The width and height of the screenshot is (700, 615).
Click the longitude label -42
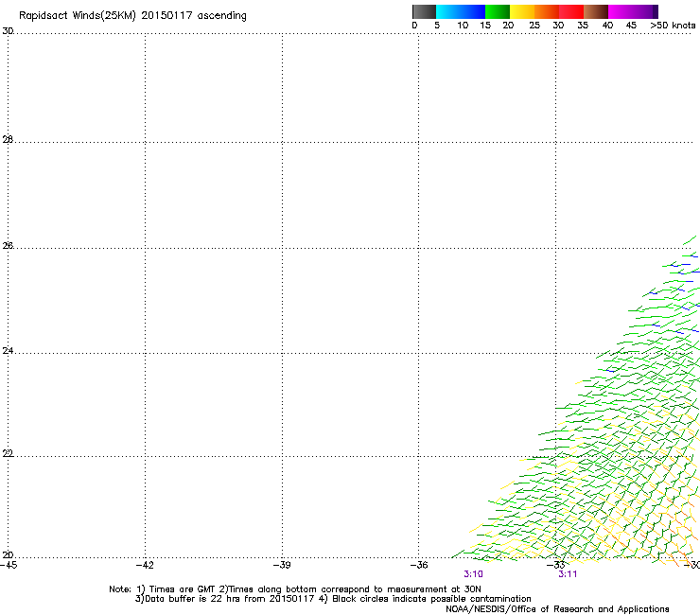[145, 565]
